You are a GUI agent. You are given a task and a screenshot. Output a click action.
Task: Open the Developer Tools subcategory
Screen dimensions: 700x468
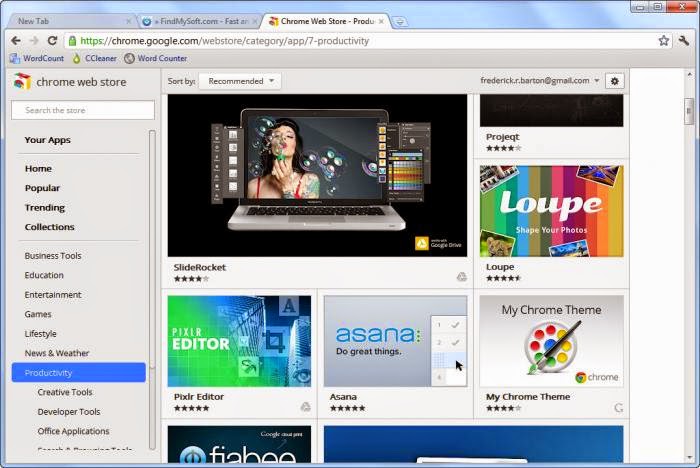coord(69,412)
